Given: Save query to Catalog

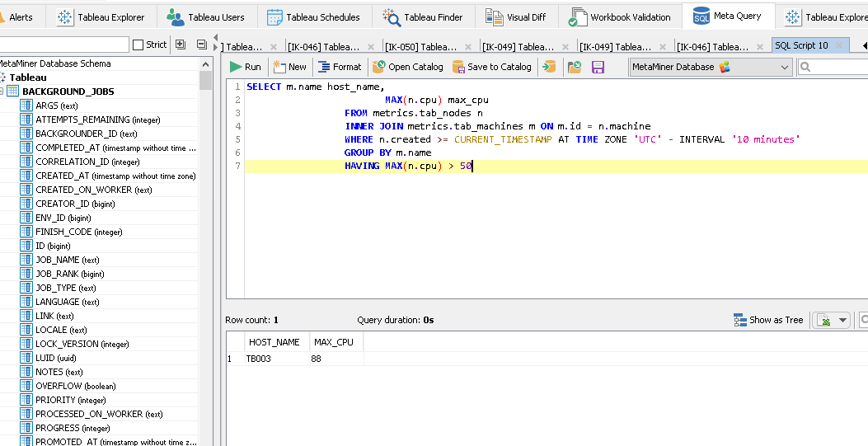Looking at the screenshot, I should pos(492,67).
